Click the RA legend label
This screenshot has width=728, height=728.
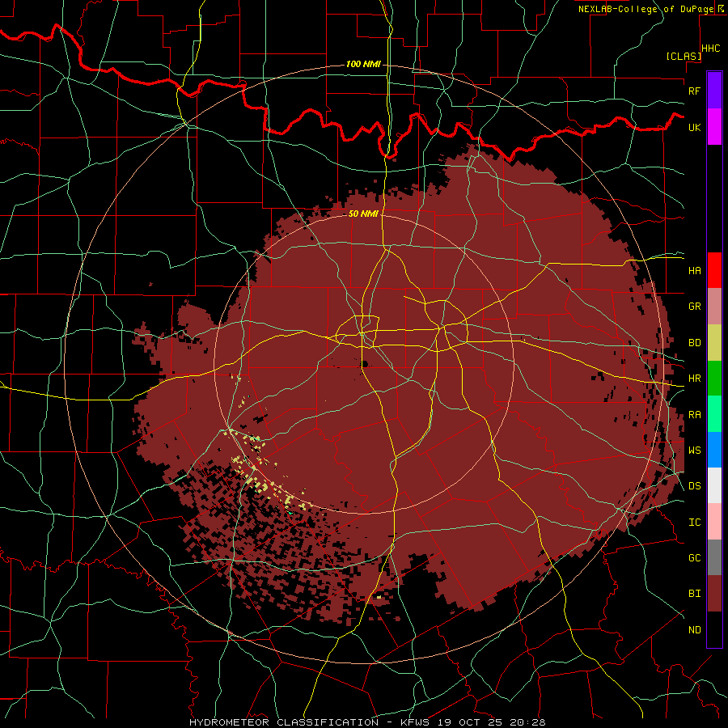point(694,415)
